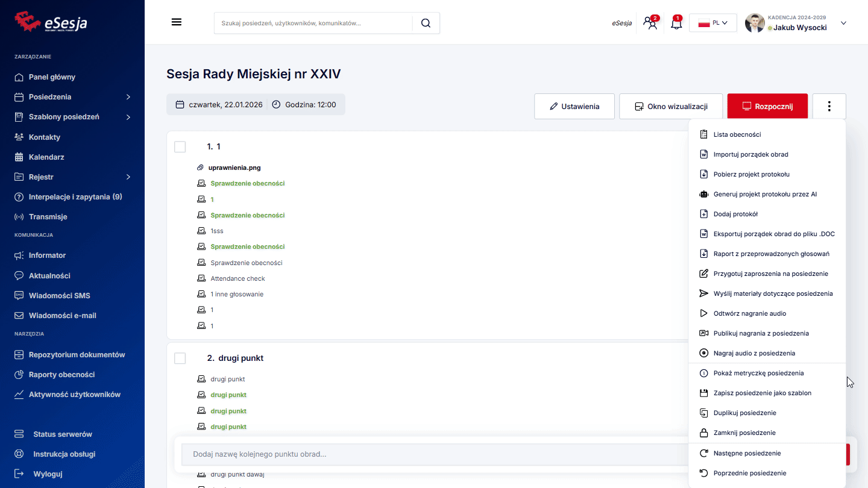The width and height of the screenshot is (868, 488).
Task: Click the three-dot more options button
Action: [x=829, y=107]
